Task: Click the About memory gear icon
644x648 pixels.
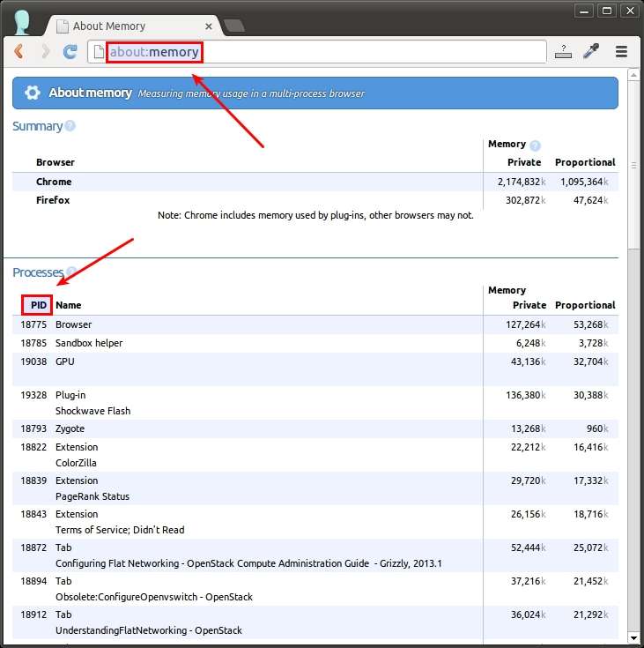Action: click(x=33, y=93)
